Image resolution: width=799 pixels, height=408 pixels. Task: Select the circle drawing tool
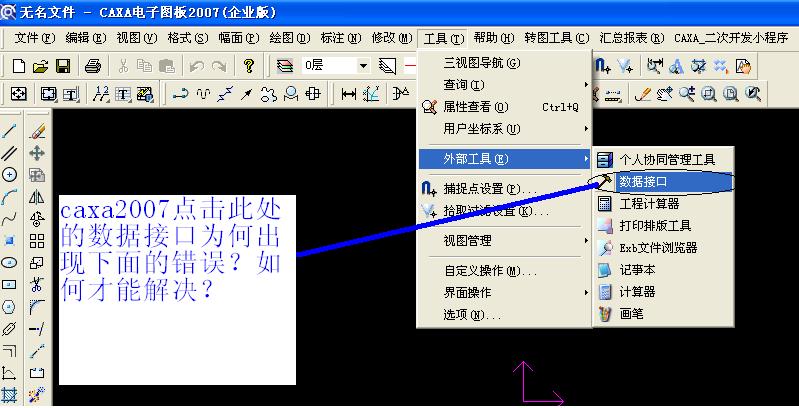coord(9,175)
